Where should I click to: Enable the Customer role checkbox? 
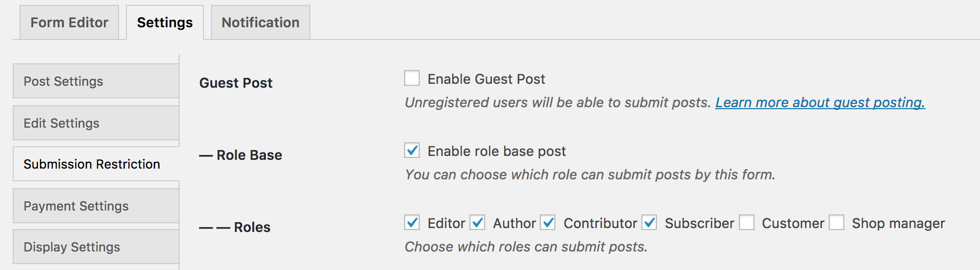[x=746, y=222]
